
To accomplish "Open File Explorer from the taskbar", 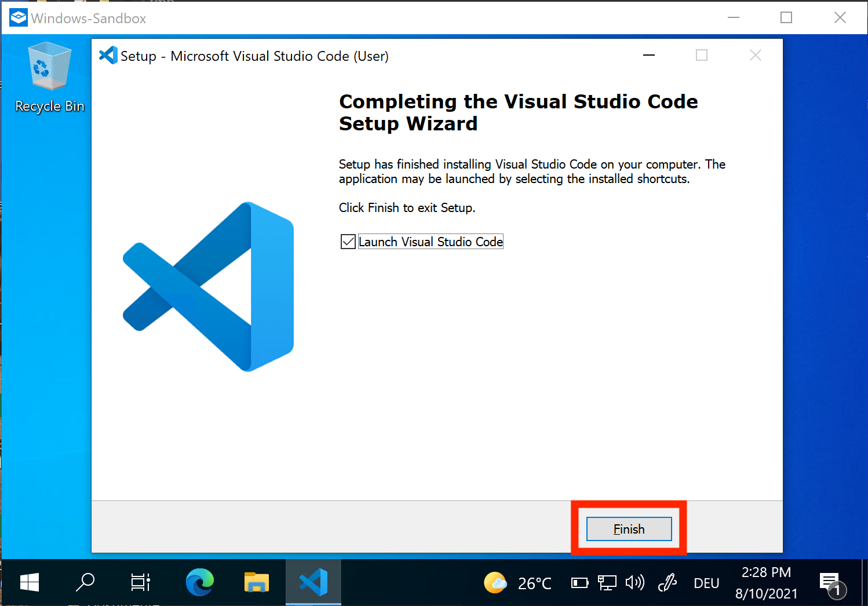I will click(256, 582).
